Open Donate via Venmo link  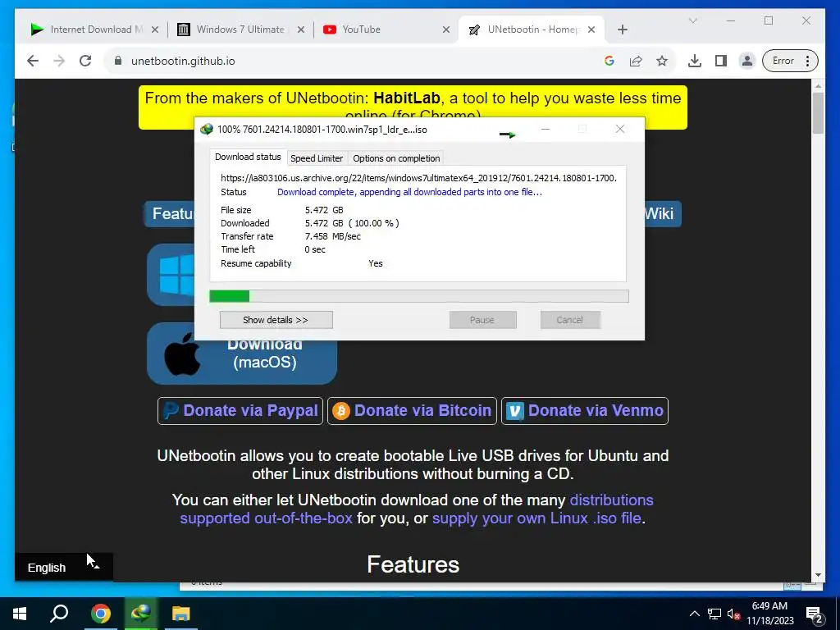tap(584, 411)
